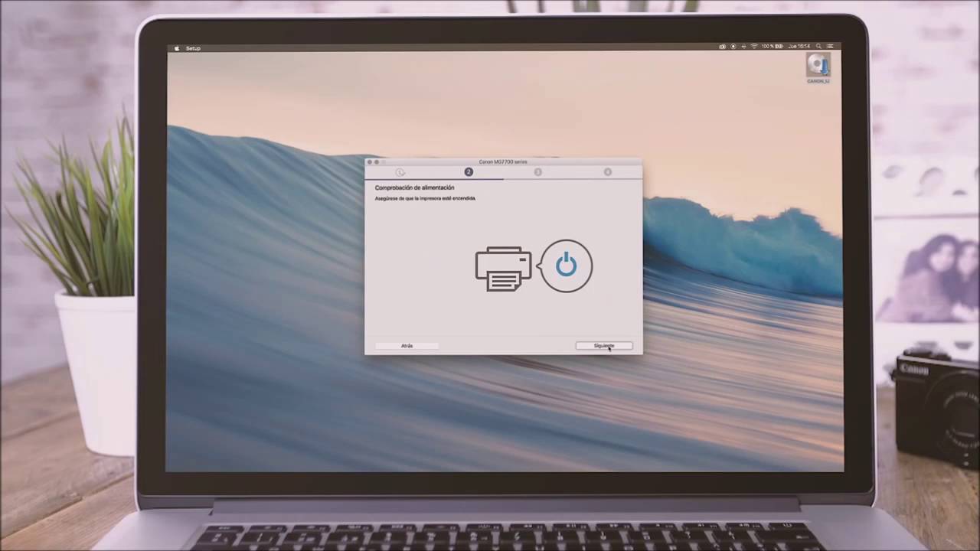Click the blue power symbol icon
The width and height of the screenshot is (980, 551).
pyautogui.click(x=566, y=266)
